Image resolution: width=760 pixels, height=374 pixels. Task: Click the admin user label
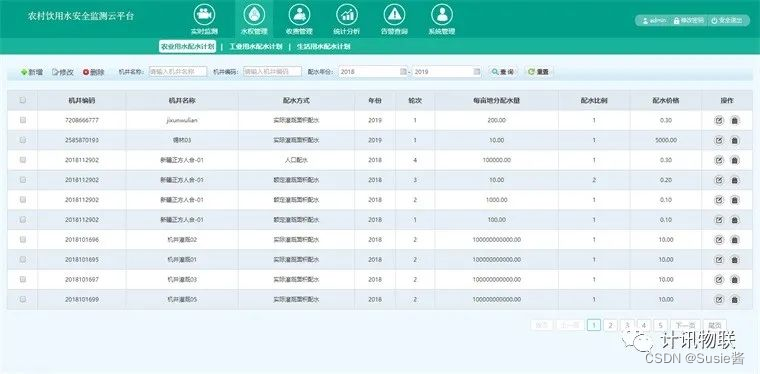click(x=654, y=20)
